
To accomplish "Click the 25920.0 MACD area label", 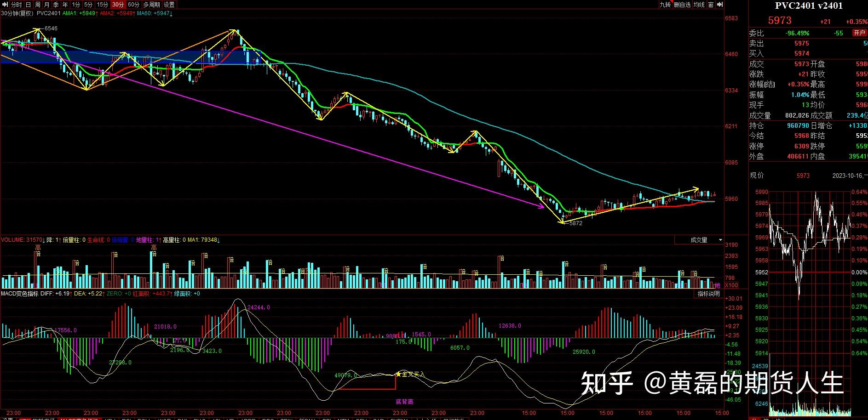I will tap(584, 352).
